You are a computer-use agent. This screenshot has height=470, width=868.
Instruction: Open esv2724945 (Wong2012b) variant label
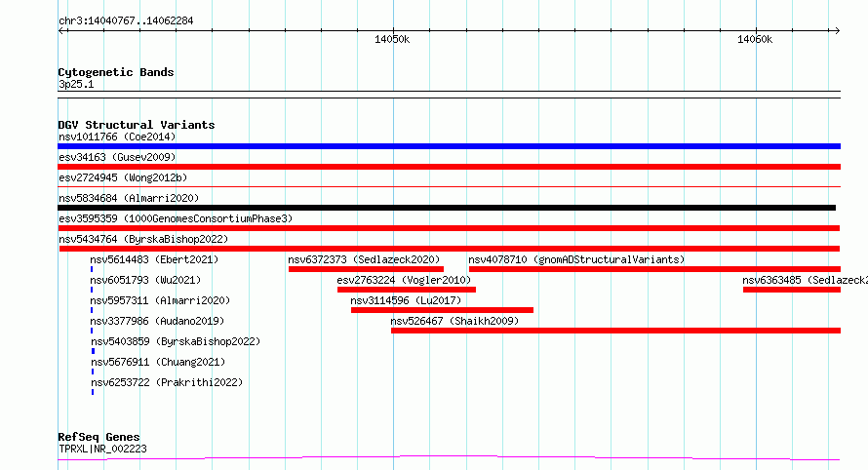click(x=123, y=177)
